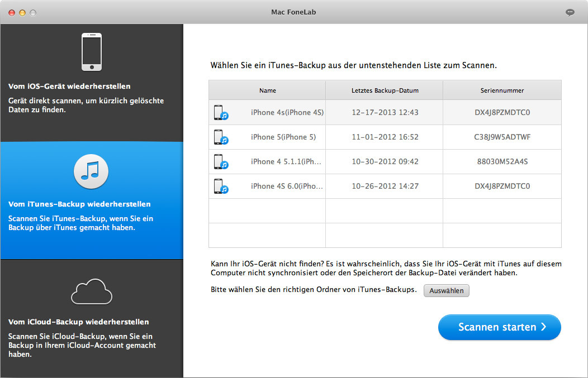Screen dimensions: 588x378
Task: Select the 'iPhone 4S 6.0(iPho…' backup name
Action: 287,186
